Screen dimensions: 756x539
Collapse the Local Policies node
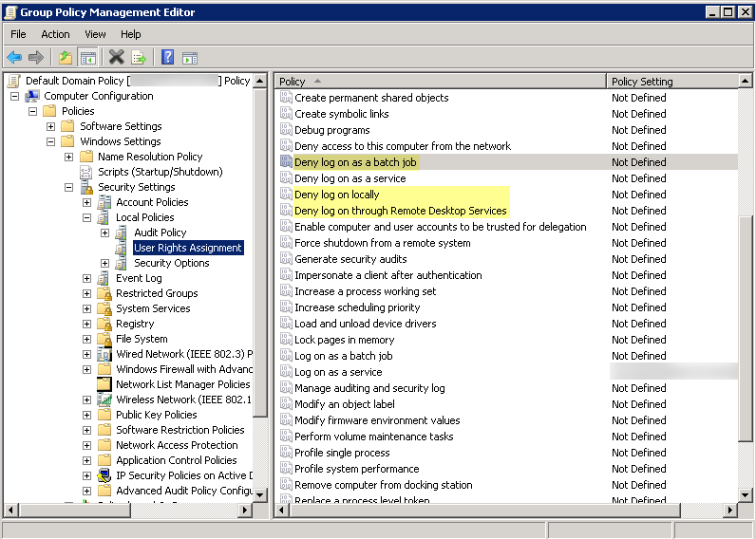click(87, 217)
